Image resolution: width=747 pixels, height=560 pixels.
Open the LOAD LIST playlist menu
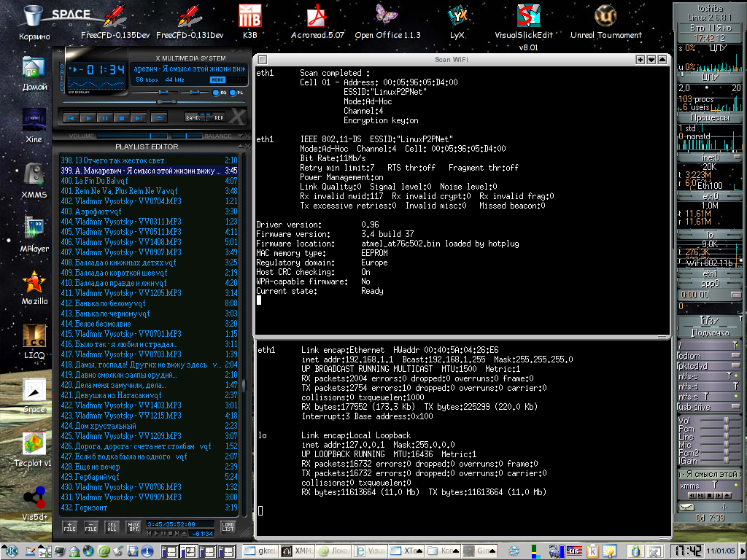tap(228, 526)
